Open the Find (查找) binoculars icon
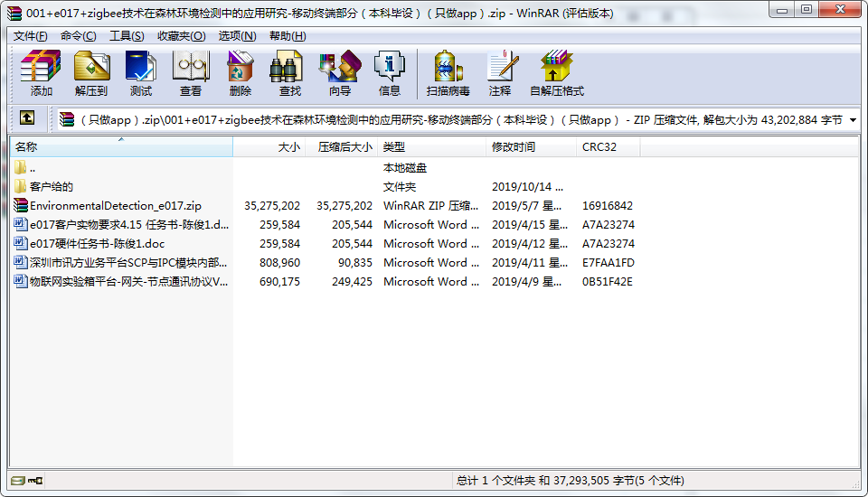 click(x=287, y=66)
